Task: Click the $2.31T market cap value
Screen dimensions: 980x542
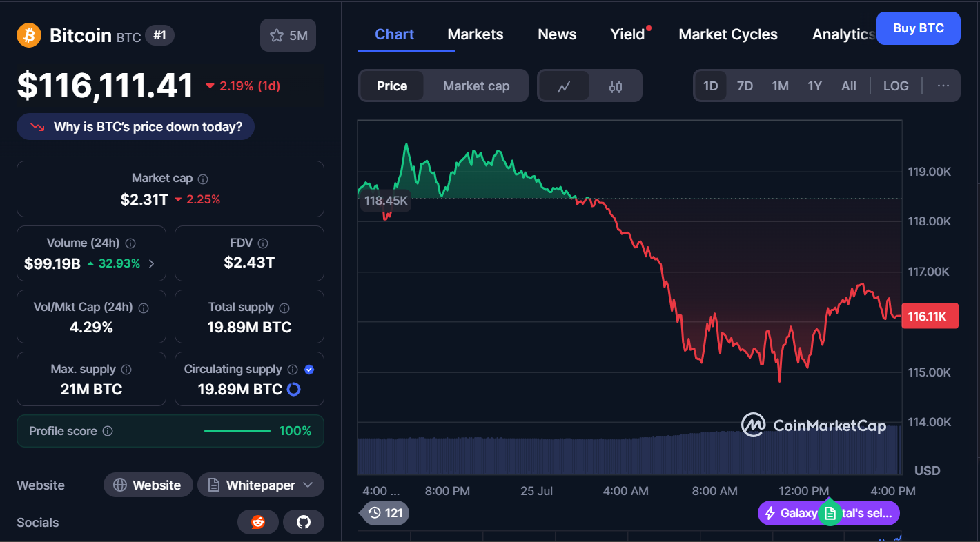Action: pos(144,199)
